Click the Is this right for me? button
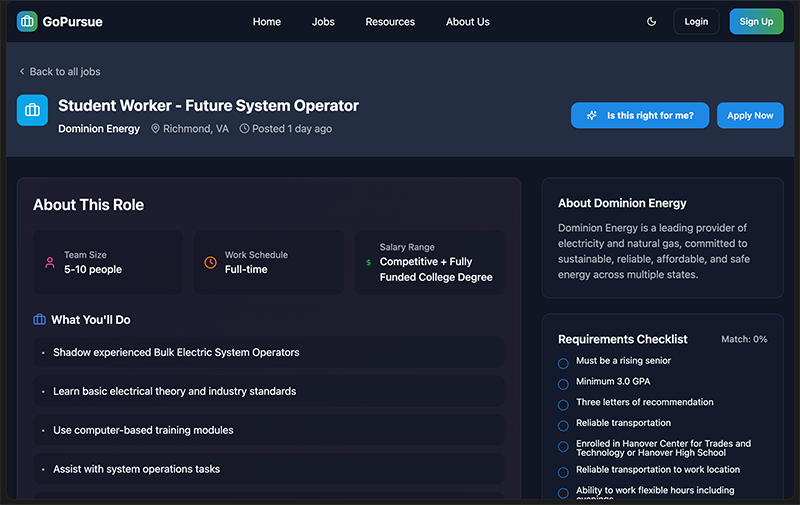Viewport: 800px width, 505px height. pyautogui.click(x=640, y=115)
